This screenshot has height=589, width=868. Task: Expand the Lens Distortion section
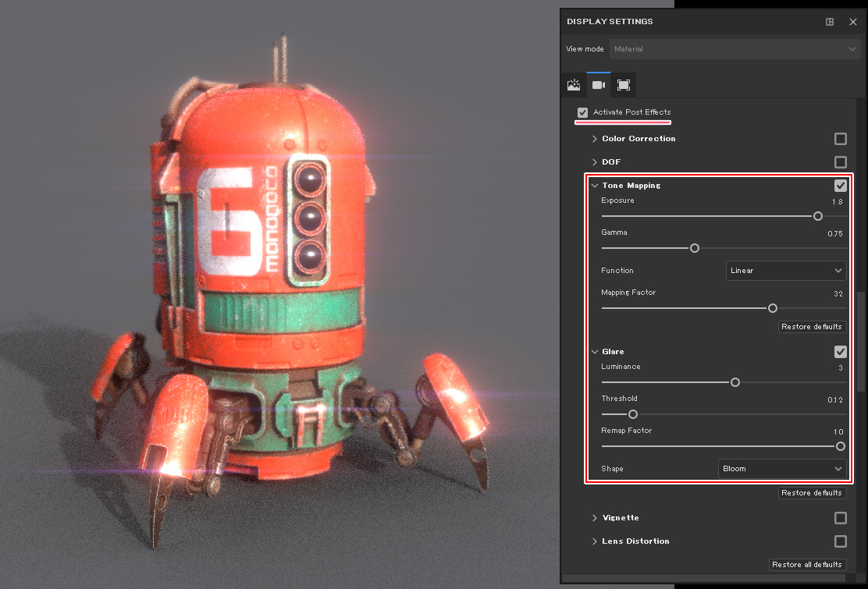595,541
